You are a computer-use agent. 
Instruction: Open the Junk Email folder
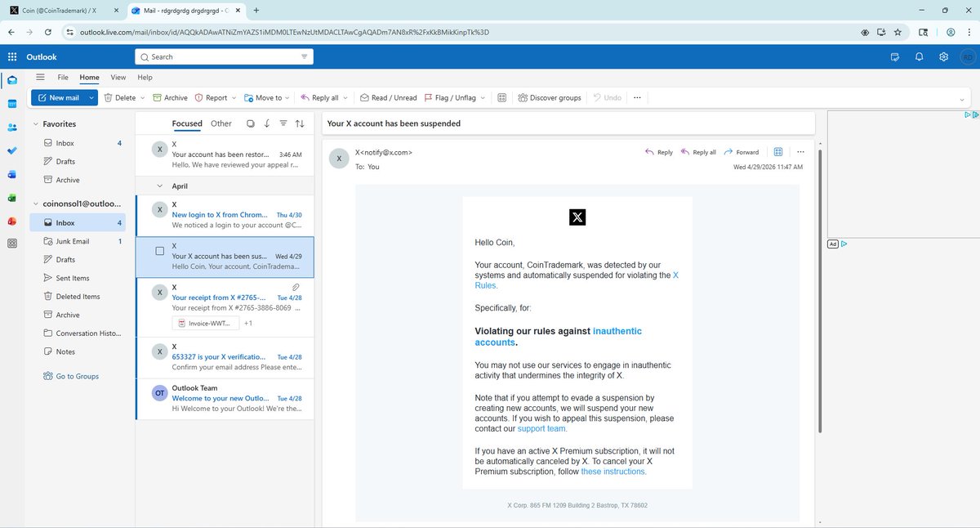78,241
